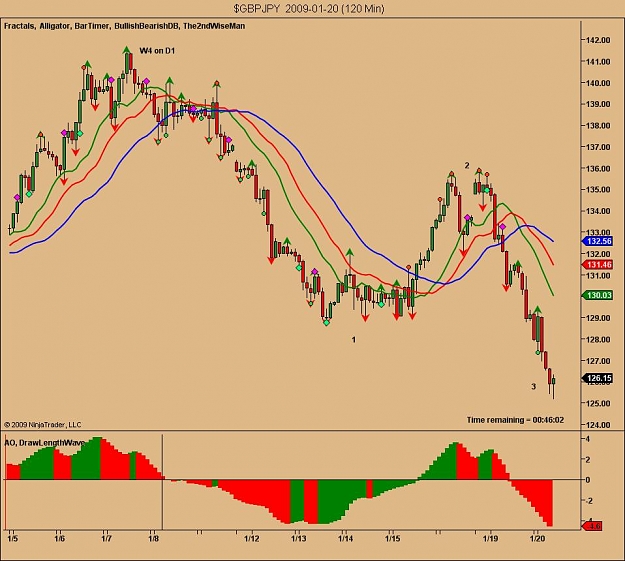Click the 127.00 price axis label
Viewport: 625px width, 561px height.
598,361
